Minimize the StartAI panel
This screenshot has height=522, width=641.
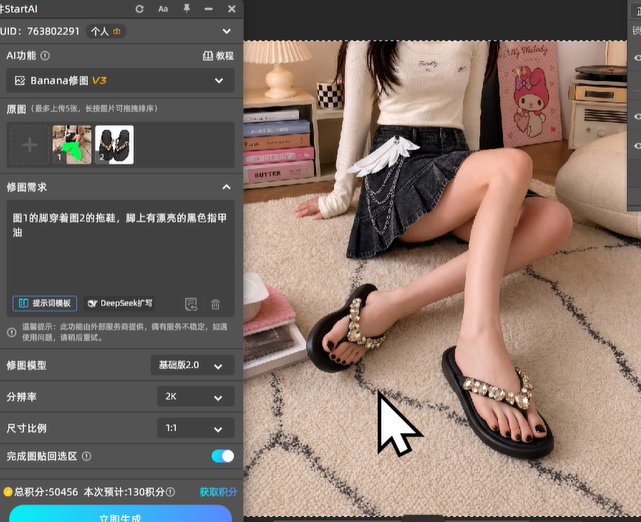tap(208, 9)
